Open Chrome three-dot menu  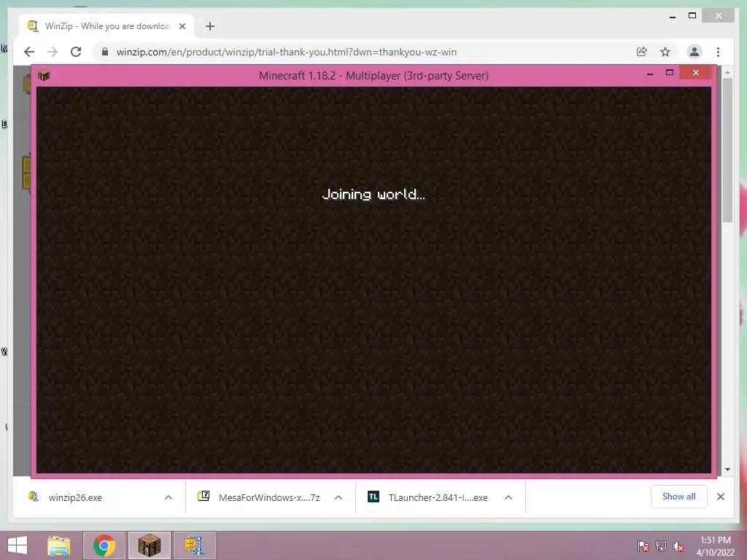pos(718,52)
